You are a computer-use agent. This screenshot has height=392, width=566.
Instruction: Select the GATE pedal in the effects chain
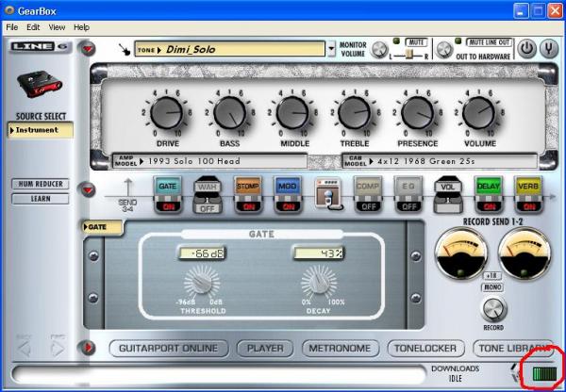[x=168, y=187]
